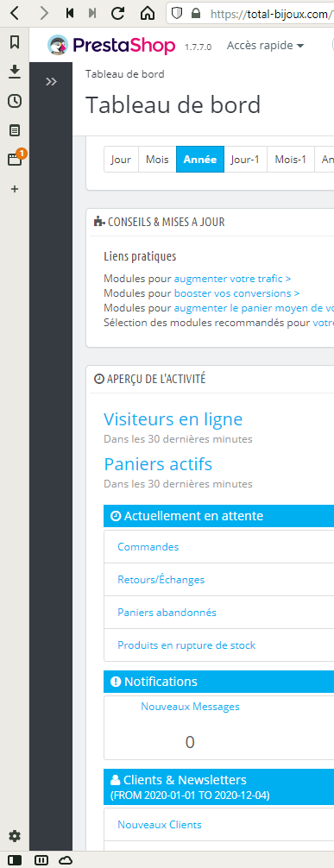Open the downloads panel icon
334x868 pixels.
pyautogui.click(x=15, y=71)
